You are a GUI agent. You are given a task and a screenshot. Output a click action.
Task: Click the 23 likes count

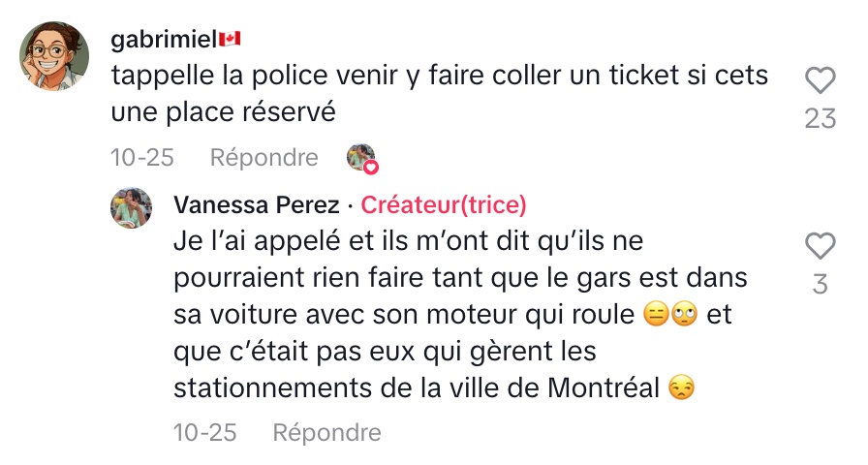820,118
